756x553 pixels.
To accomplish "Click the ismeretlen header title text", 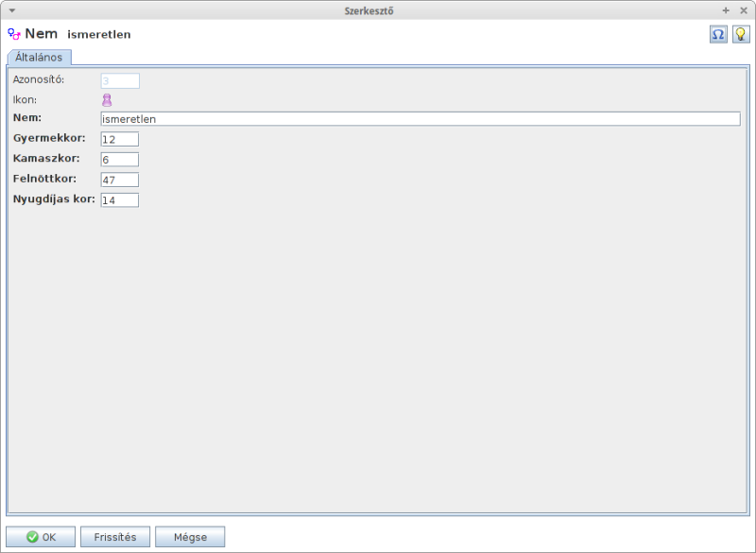I will point(99,34).
